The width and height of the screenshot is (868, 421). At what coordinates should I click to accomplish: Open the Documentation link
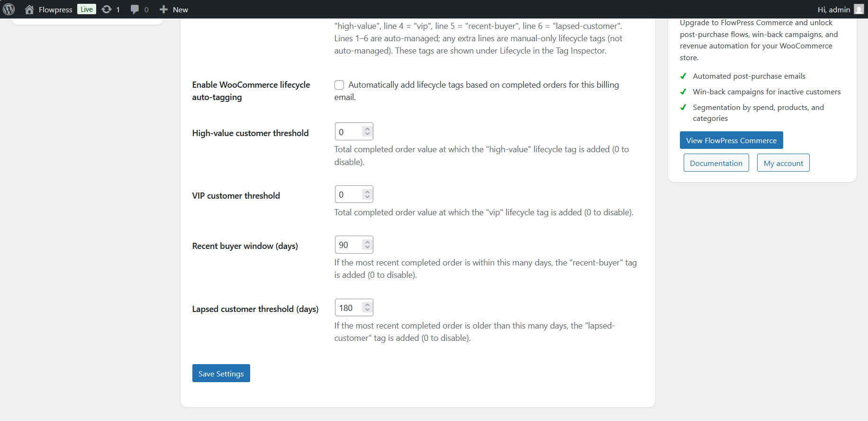pyautogui.click(x=716, y=163)
